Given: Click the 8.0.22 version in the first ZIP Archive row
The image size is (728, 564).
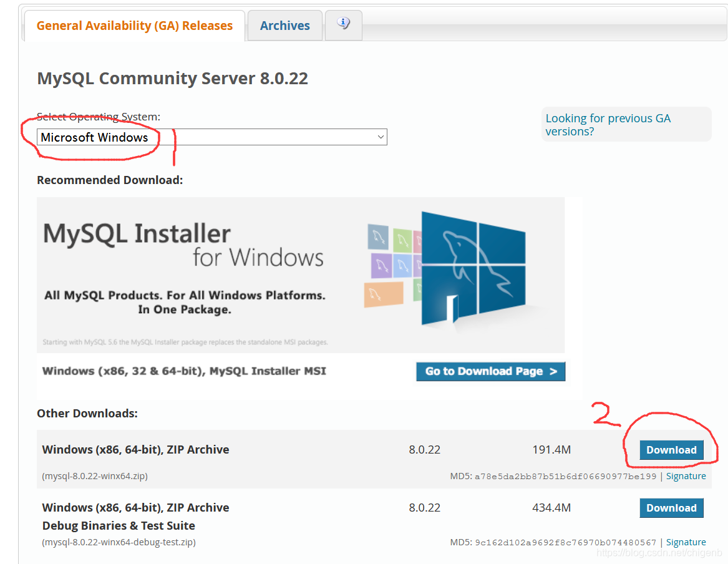Looking at the screenshot, I should click(424, 449).
